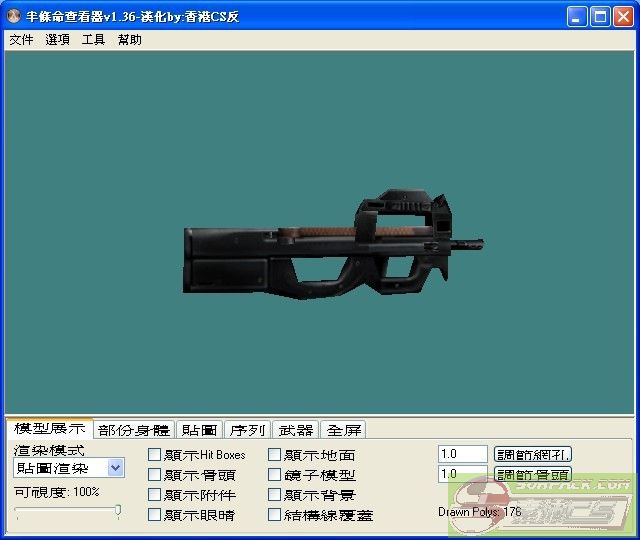Close the model viewer window
640x540 pixels.
coord(623,17)
